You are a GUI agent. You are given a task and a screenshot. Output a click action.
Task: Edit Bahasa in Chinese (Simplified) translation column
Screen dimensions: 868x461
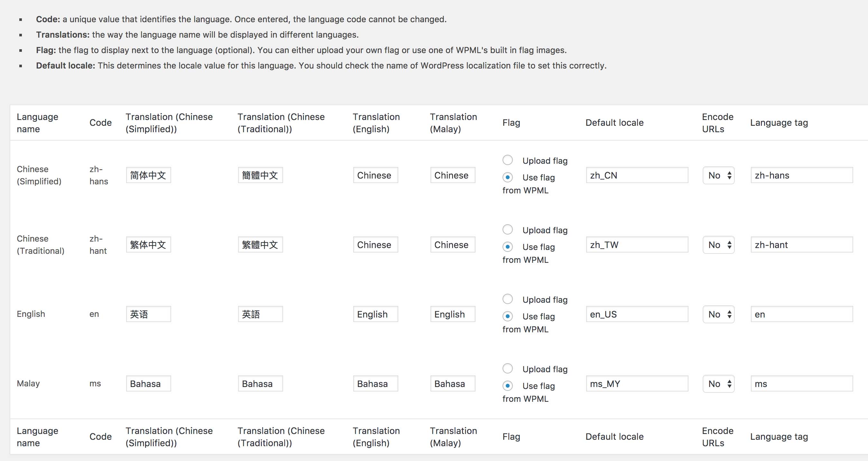(x=148, y=383)
